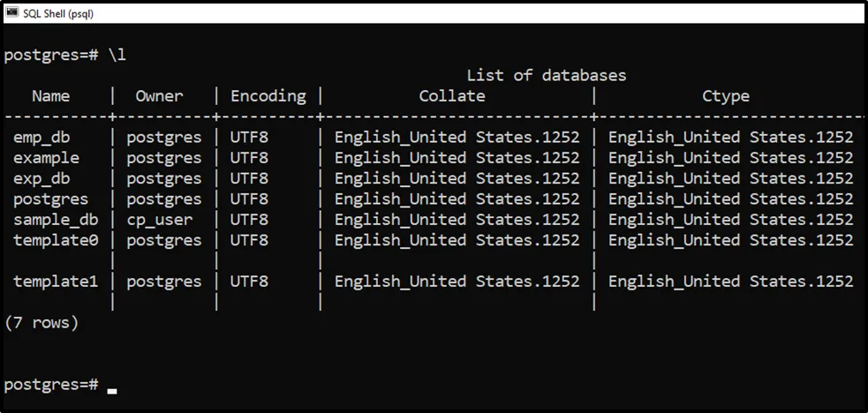Click the List of databases heading
Screen dimensions: 868x413
pos(546,75)
